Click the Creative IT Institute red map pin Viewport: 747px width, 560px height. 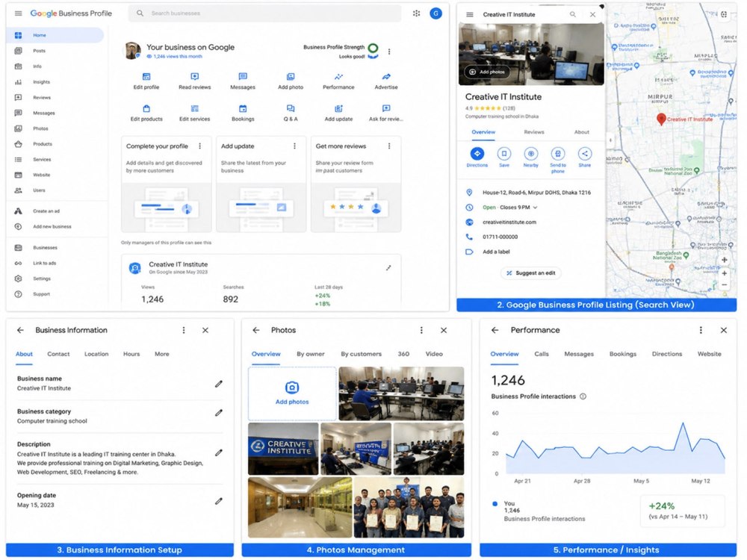[661, 119]
